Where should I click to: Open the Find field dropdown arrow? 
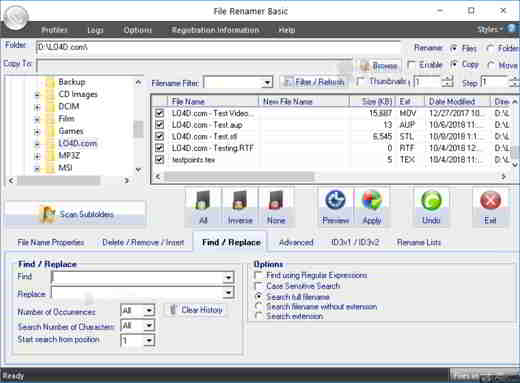228,277
